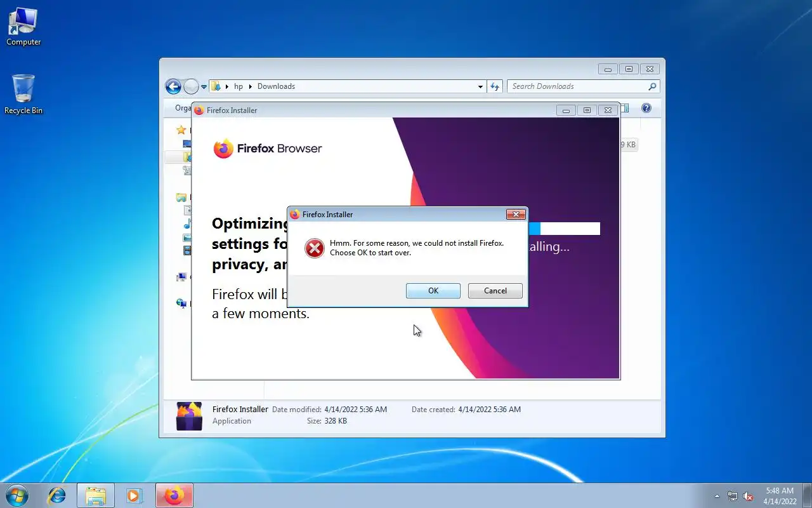The height and width of the screenshot is (508, 812).
Task: Launch Internet Explorer from the taskbar
Action: [x=57, y=495]
